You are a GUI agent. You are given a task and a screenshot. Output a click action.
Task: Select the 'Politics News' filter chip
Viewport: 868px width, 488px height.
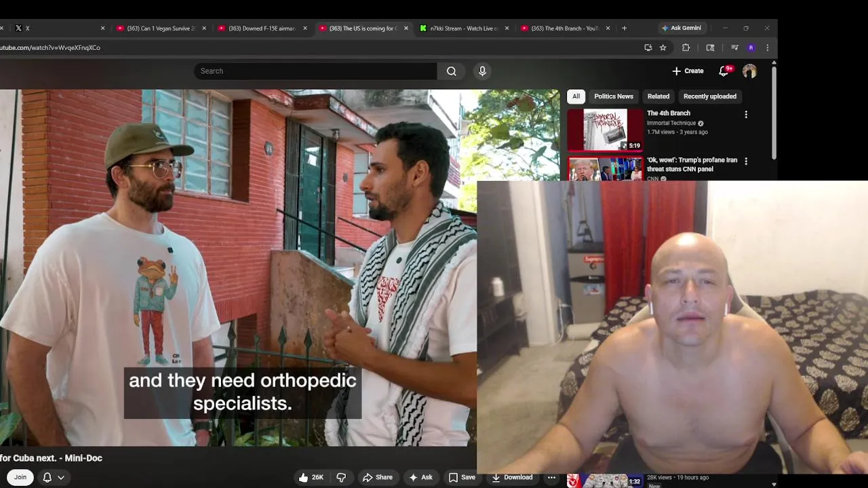[614, 96]
